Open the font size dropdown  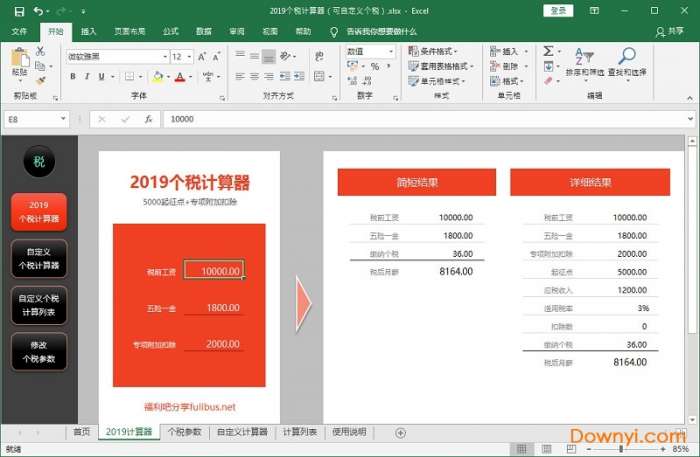(x=188, y=57)
